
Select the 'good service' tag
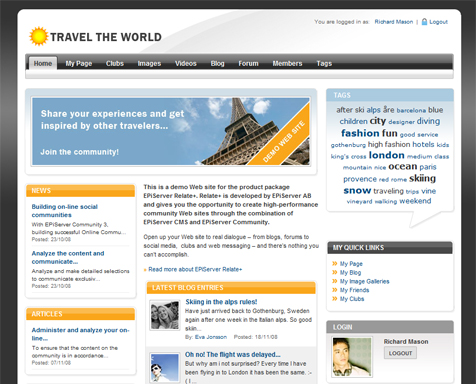click(x=419, y=135)
